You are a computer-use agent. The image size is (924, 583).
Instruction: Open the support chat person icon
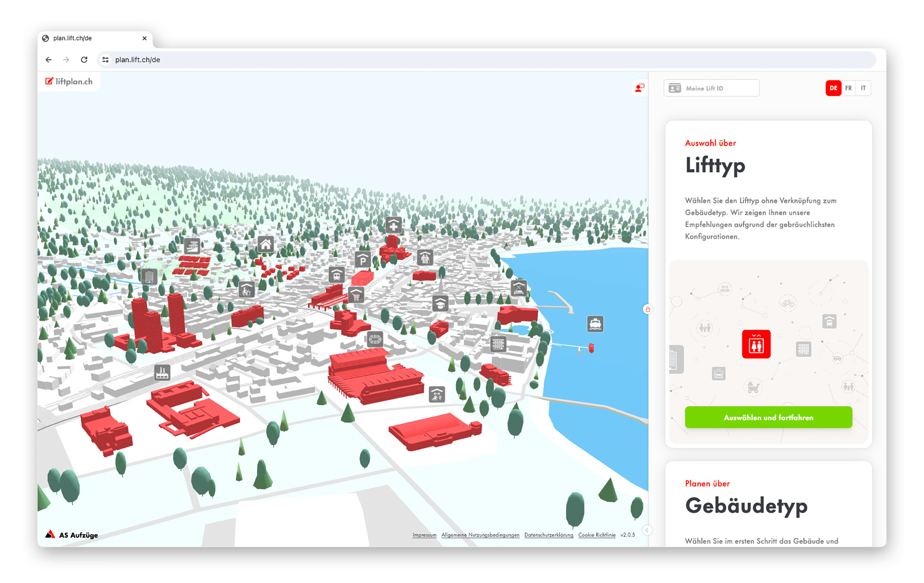(639, 88)
